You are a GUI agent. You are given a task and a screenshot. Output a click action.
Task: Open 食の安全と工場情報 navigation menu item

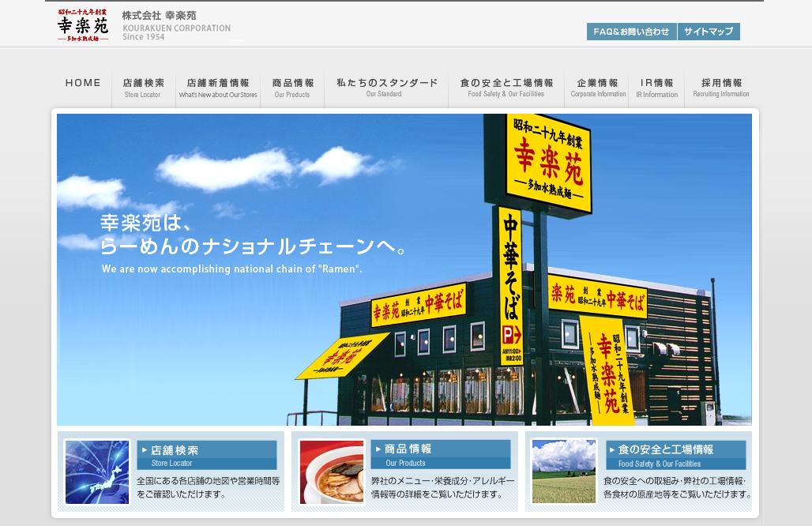tap(506, 88)
